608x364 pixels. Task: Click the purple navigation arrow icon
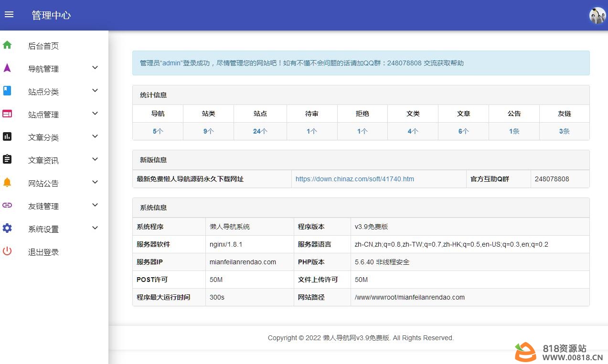point(7,68)
